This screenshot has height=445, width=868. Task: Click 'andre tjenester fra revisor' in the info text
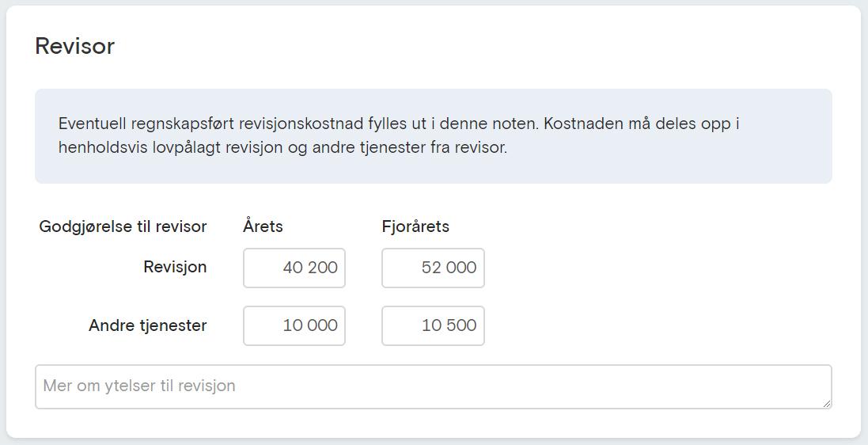pyautogui.click(x=410, y=148)
